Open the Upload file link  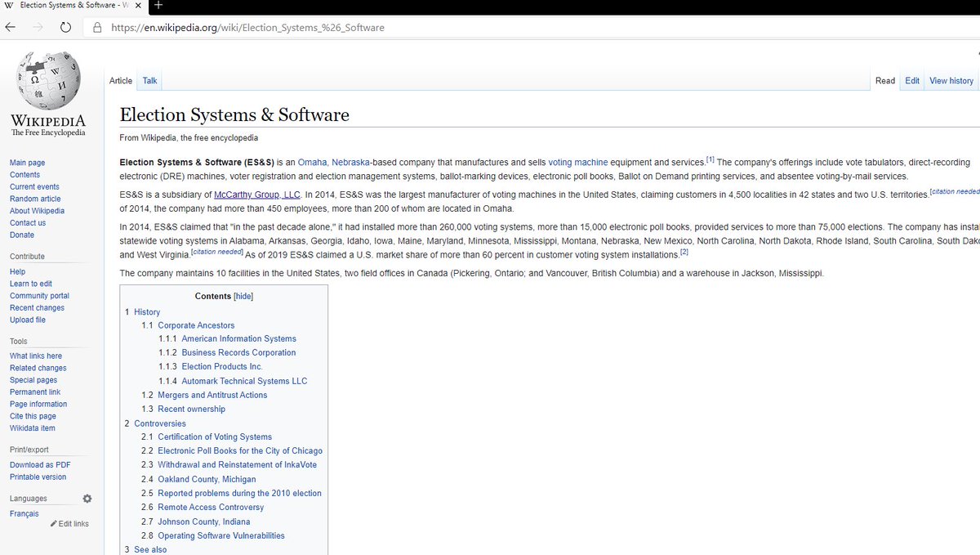tap(28, 320)
